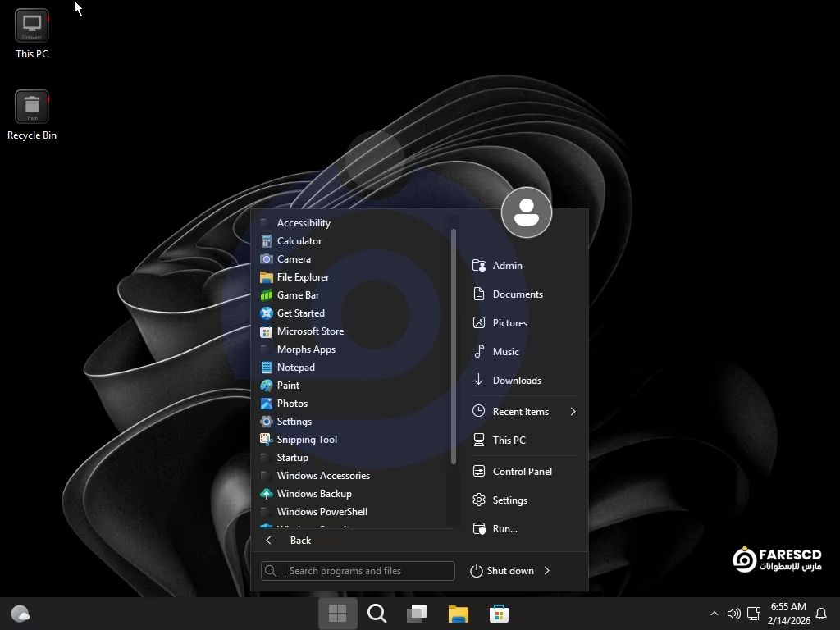
Task: Click the programs list scrollbar
Action: [x=453, y=345]
